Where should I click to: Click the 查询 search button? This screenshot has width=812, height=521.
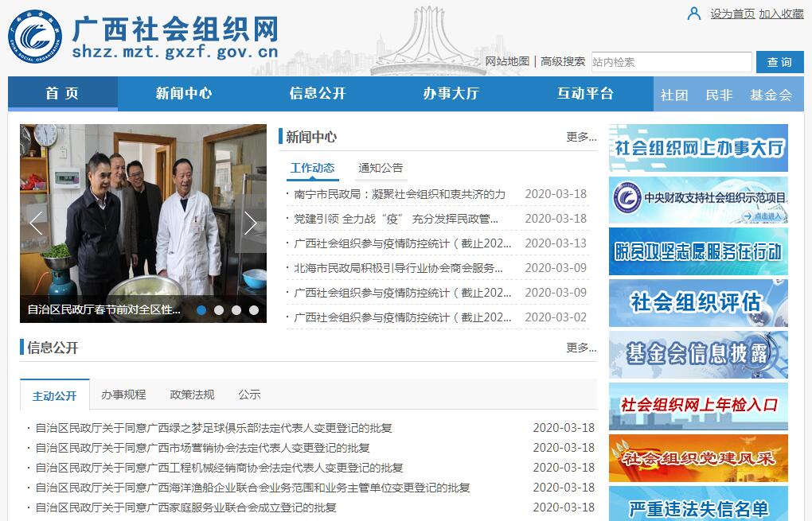click(779, 62)
